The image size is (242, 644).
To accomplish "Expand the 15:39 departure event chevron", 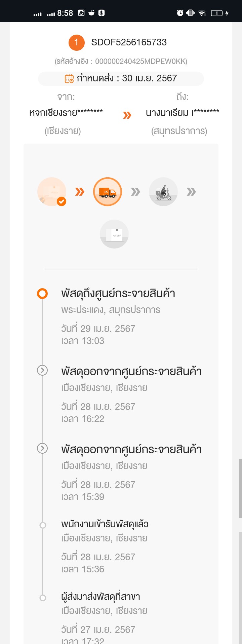I will point(42,448).
